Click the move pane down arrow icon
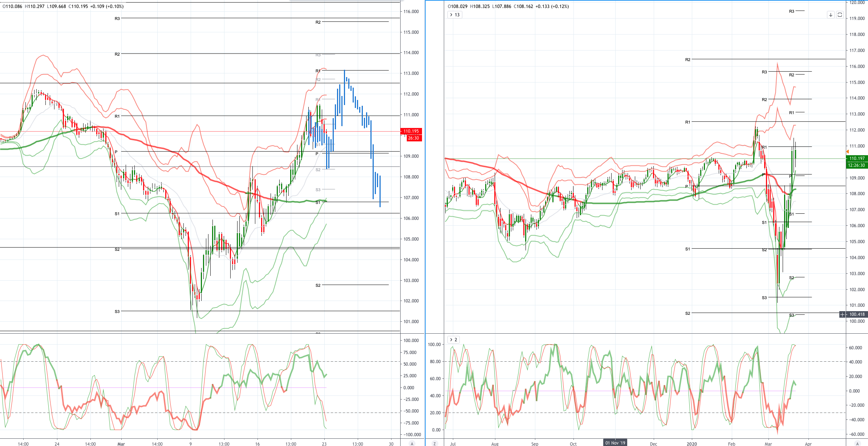The image size is (868, 446). [x=831, y=15]
